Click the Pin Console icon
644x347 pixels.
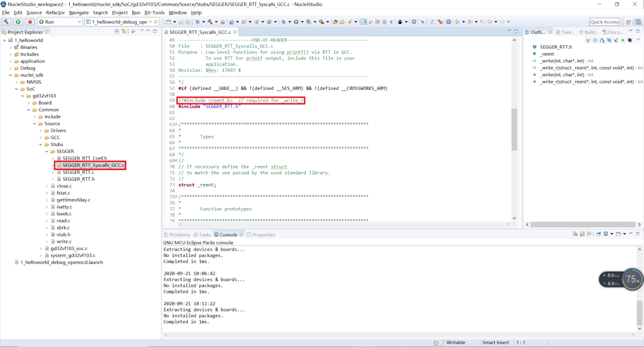(599, 234)
